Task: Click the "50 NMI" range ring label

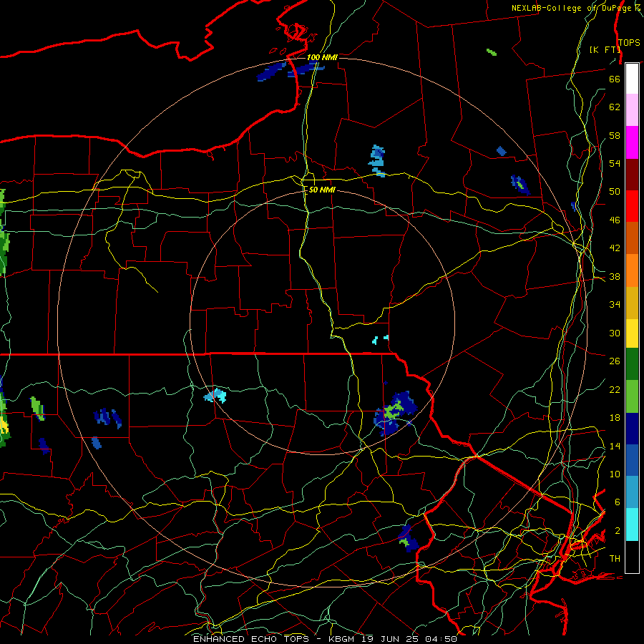Action: [321, 190]
